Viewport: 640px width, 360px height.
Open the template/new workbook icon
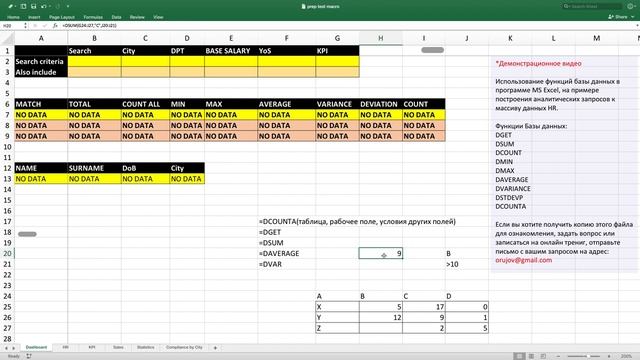pos(23,7)
